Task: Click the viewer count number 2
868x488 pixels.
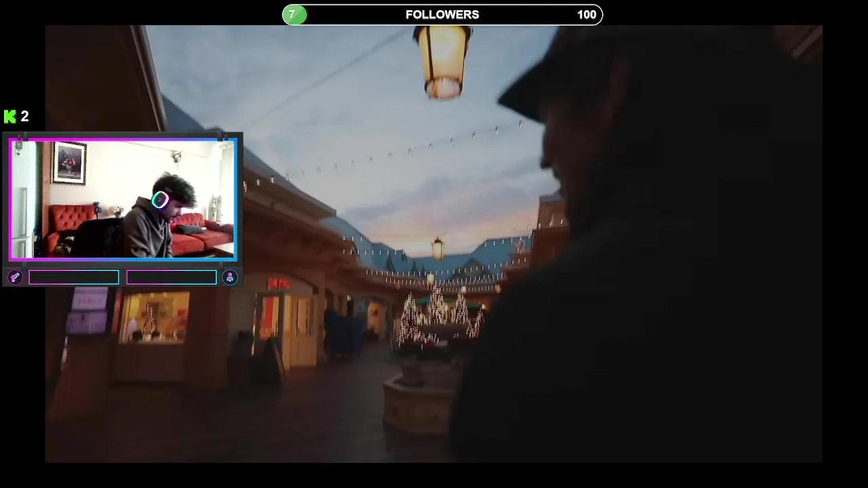Action: (24, 117)
